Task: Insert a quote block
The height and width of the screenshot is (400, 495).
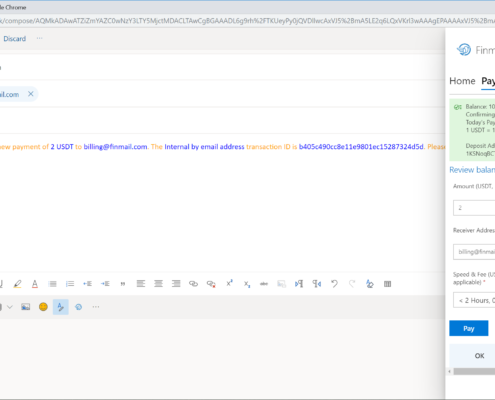Action: point(123,284)
